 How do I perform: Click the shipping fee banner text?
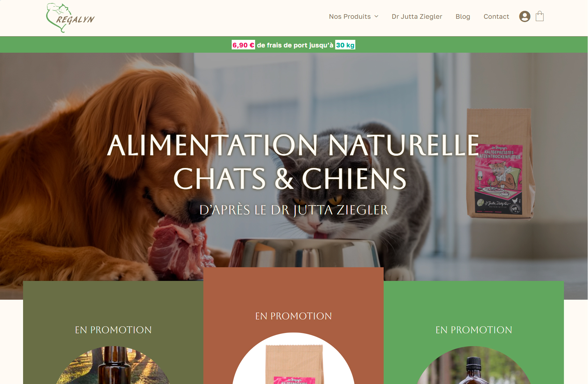293,45
